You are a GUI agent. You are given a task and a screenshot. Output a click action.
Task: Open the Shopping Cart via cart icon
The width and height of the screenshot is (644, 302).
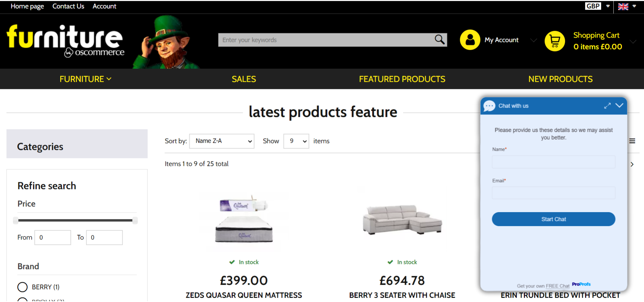point(554,41)
